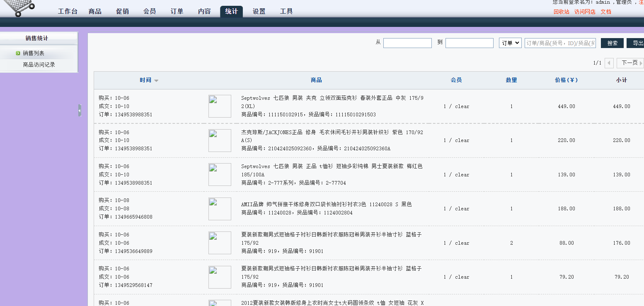Image resolution: width=644 pixels, height=306 pixels.
Task: Click the shopping cart logo icon
Action: pos(19,8)
